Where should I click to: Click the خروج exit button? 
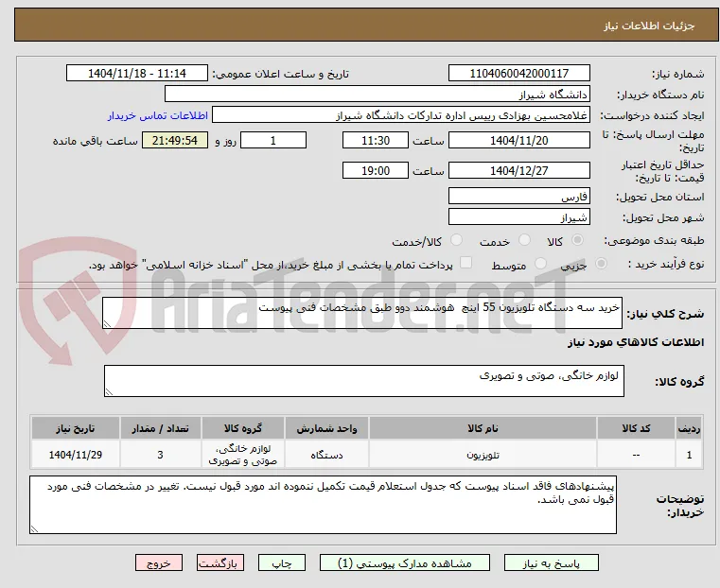(159, 562)
